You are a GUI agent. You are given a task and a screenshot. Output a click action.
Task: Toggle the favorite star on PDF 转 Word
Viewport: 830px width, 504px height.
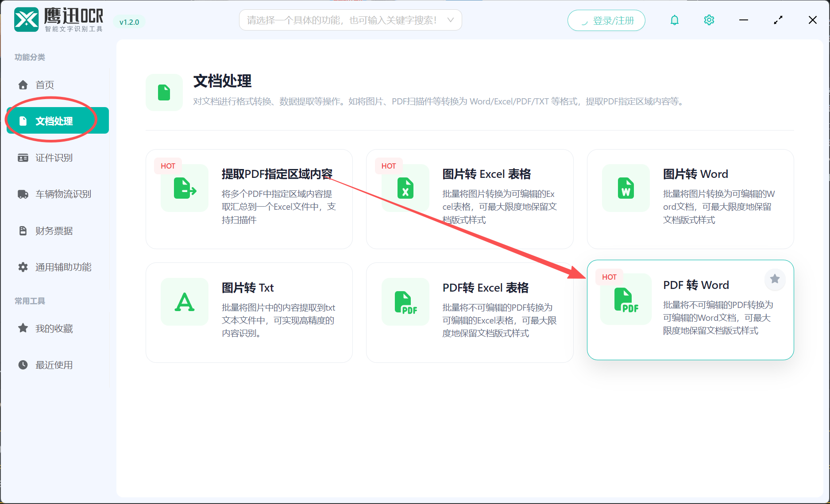(775, 279)
